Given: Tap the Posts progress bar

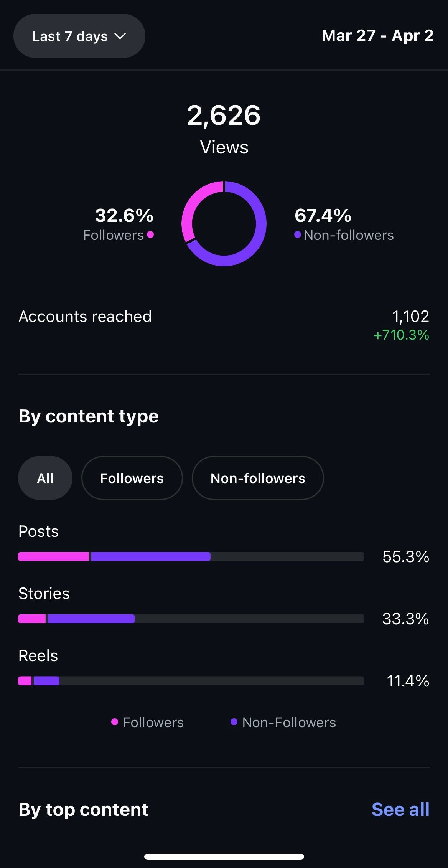Looking at the screenshot, I should click(191, 556).
